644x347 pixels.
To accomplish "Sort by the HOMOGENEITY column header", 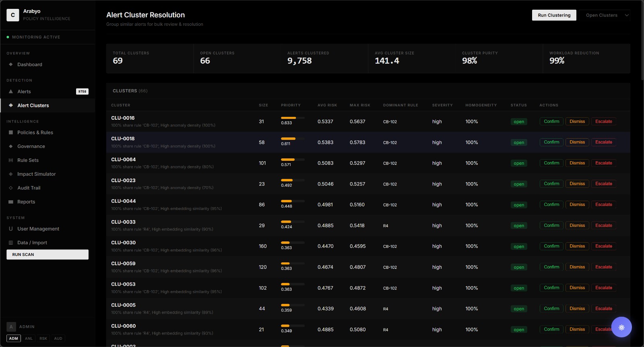I will tap(481, 105).
